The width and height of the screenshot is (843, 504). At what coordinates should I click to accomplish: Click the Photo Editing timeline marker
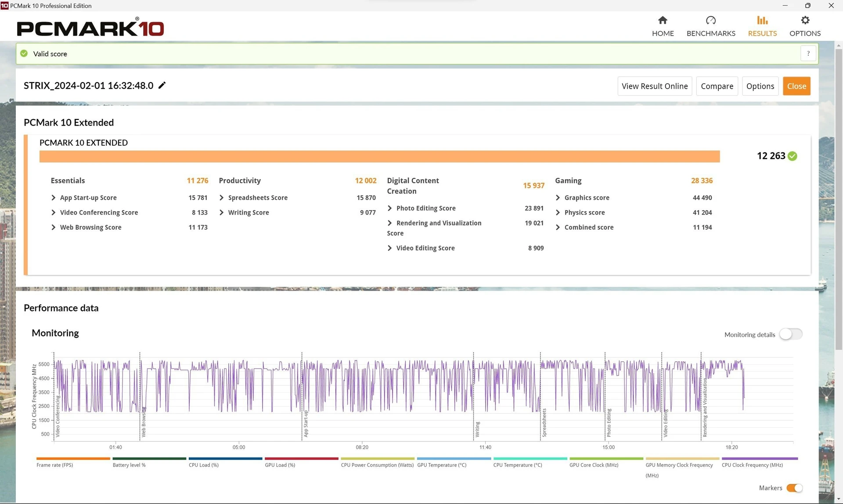coord(609,423)
